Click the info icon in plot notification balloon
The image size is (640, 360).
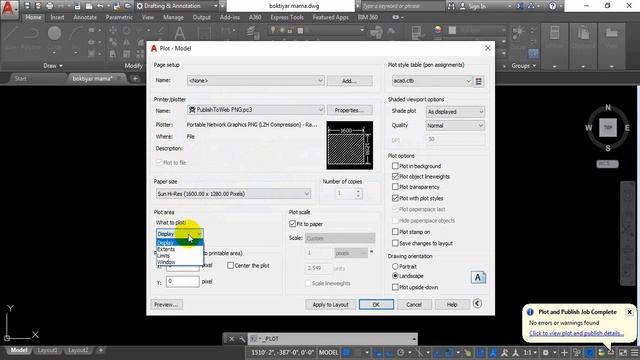point(530,312)
